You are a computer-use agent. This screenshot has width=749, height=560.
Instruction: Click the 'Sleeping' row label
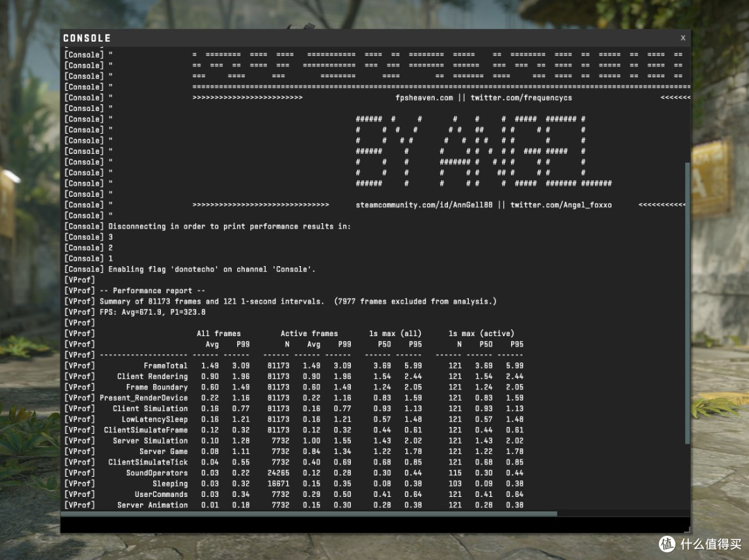click(x=170, y=484)
